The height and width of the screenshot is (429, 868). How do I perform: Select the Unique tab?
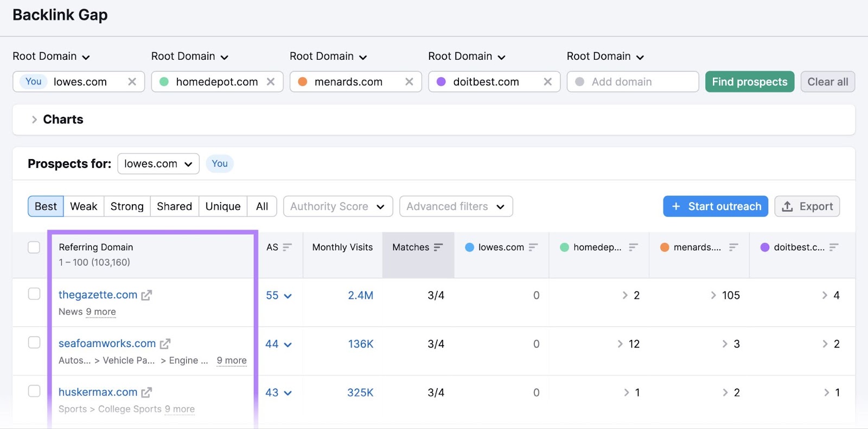[223, 206]
